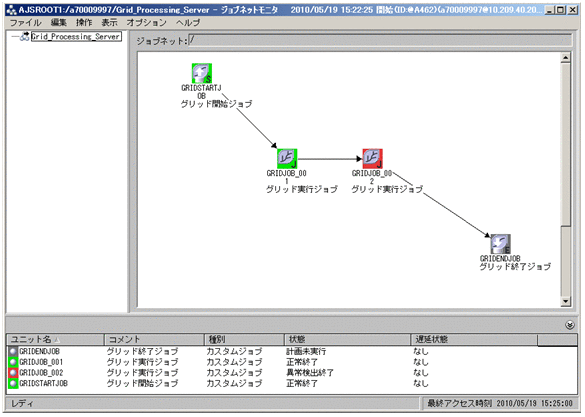Click the map scrollbar up arrow

tap(566, 58)
